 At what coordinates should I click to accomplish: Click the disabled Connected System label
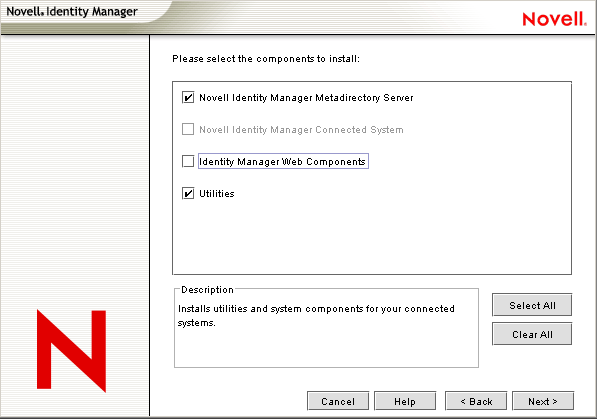301,130
